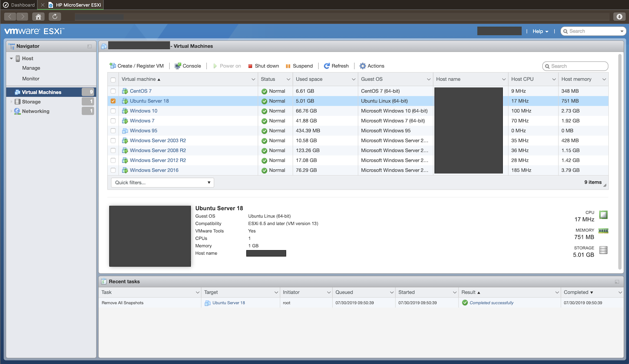Image resolution: width=629 pixels, height=364 pixels.
Task: Click the VMware ESXi logo
Action: click(x=34, y=31)
